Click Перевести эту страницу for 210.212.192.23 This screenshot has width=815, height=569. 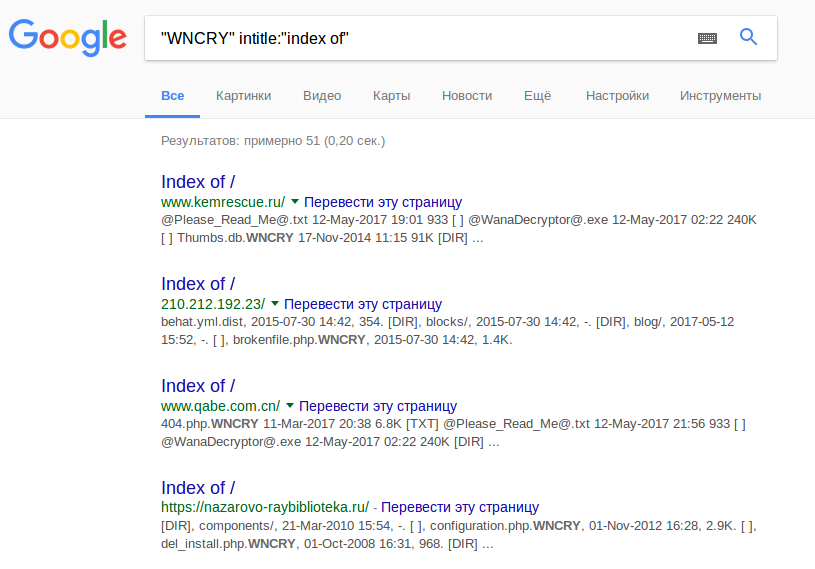coord(363,304)
